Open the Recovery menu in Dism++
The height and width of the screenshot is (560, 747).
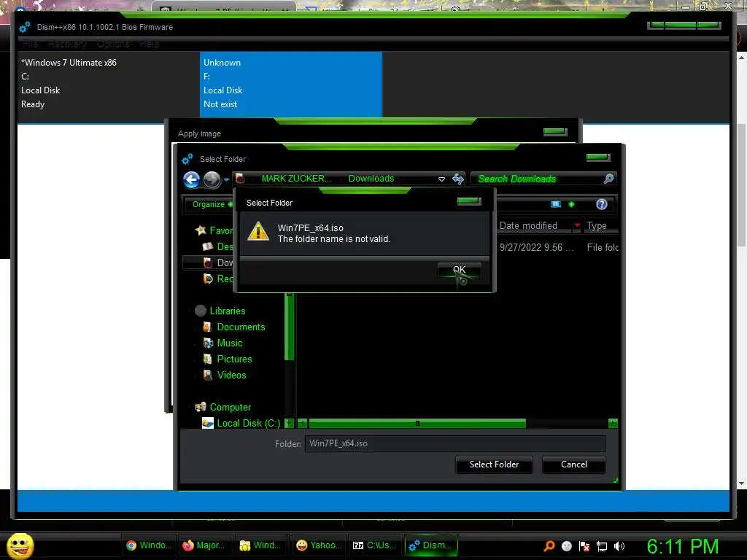[x=68, y=44]
